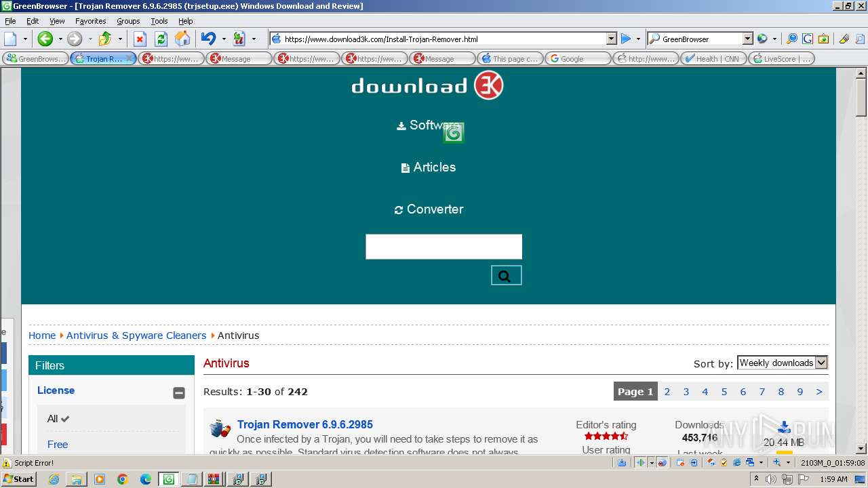The image size is (868, 488).
Task: Refresh the page with green arrows icon
Action: pos(161,39)
